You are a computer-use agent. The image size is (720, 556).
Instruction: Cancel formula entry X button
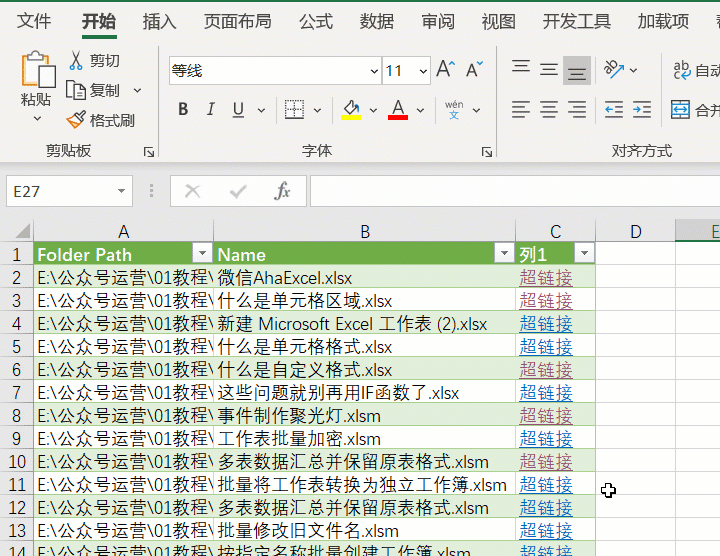[192, 191]
